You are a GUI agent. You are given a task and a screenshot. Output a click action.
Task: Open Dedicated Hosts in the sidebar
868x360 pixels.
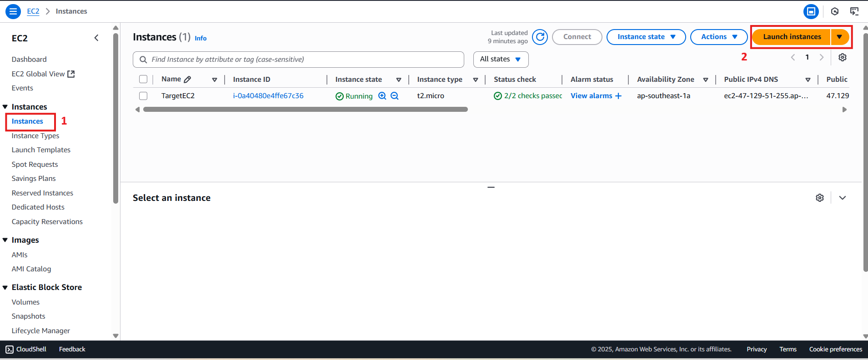tap(38, 207)
